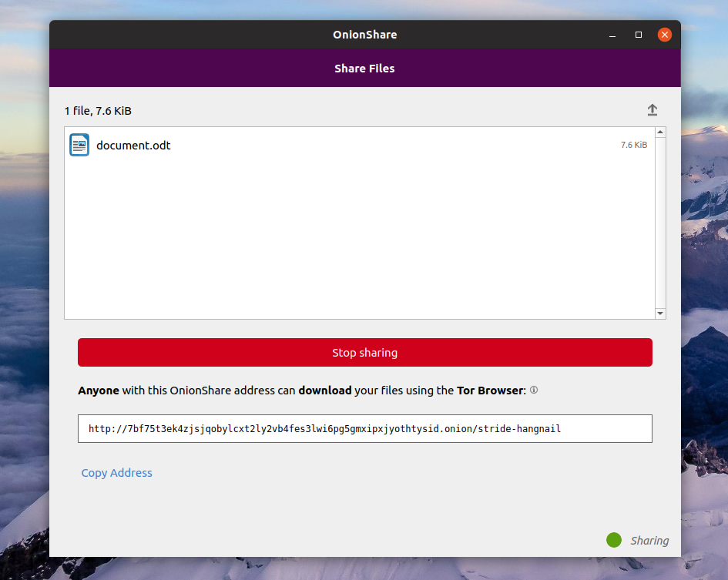
Task: Close the OnionShare window
Action: coord(664,35)
